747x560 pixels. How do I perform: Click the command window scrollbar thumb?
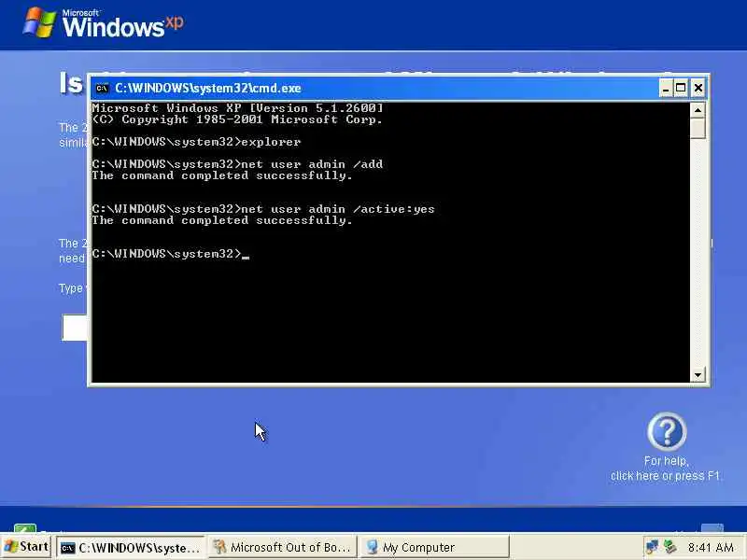point(698,128)
